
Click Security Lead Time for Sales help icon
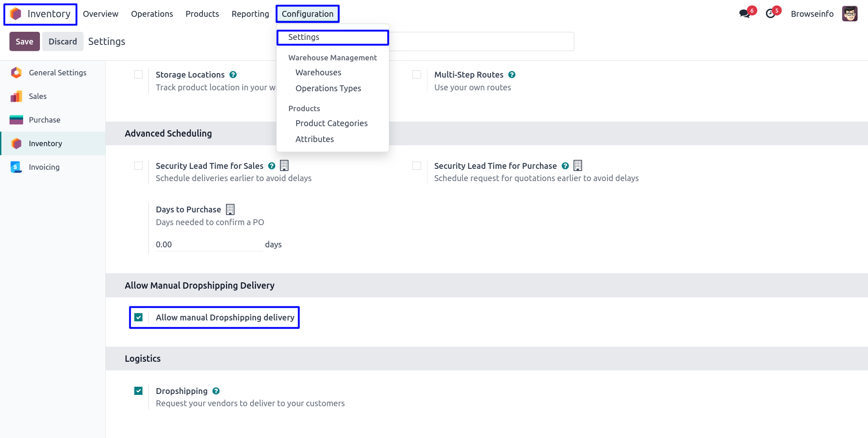click(x=272, y=166)
